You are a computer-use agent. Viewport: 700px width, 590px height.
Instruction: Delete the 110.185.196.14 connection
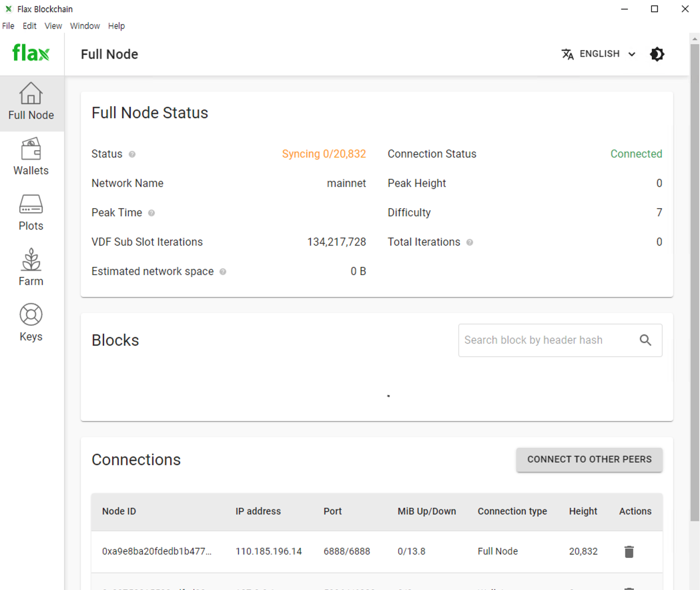pos(629,551)
